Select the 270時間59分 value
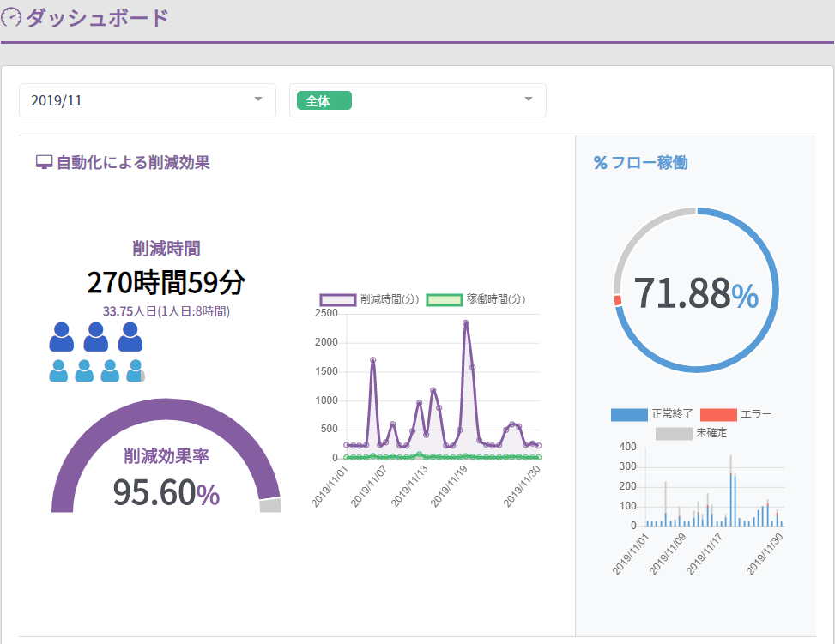The width and height of the screenshot is (835, 644). pos(166,282)
